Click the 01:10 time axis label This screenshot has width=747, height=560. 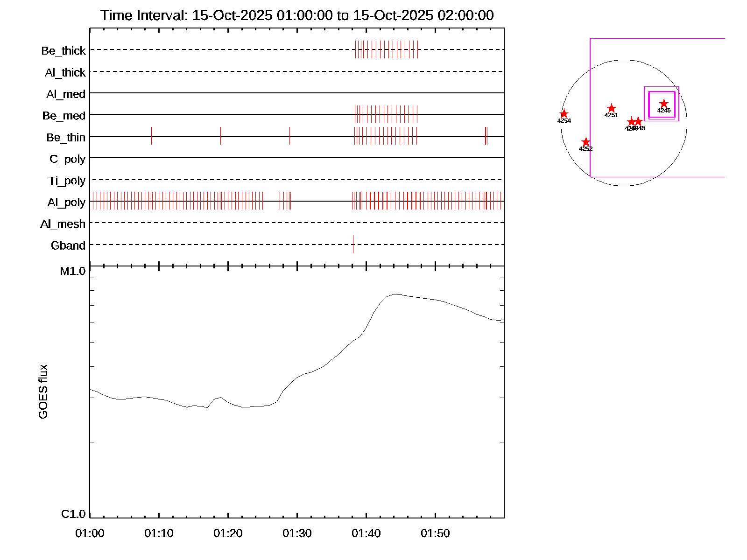(159, 533)
